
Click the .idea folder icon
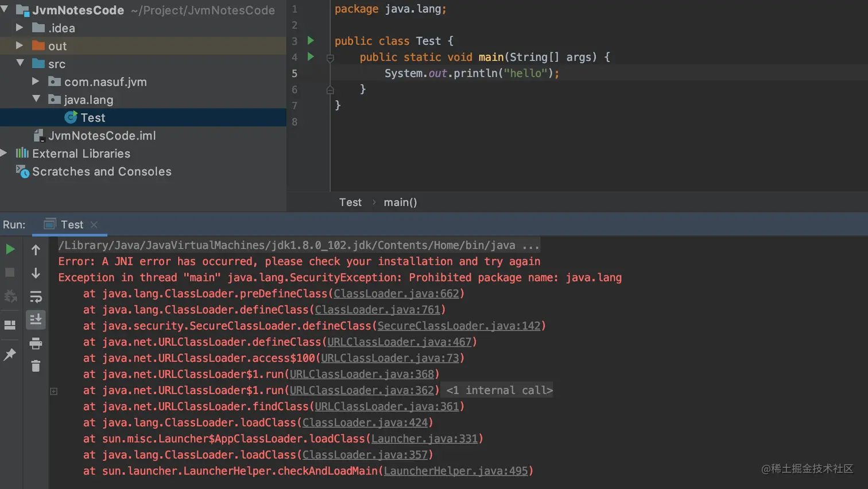tap(38, 28)
